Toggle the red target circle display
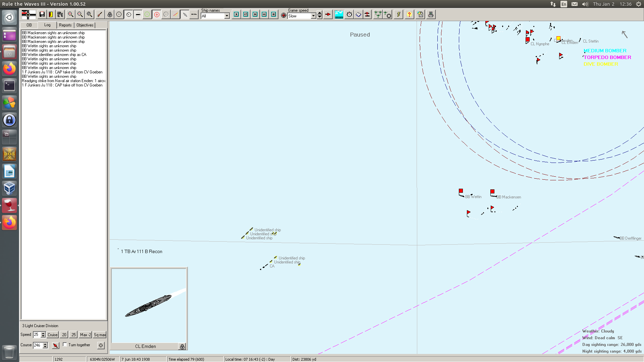This screenshot has width=644, height=362. pos(157,14)
